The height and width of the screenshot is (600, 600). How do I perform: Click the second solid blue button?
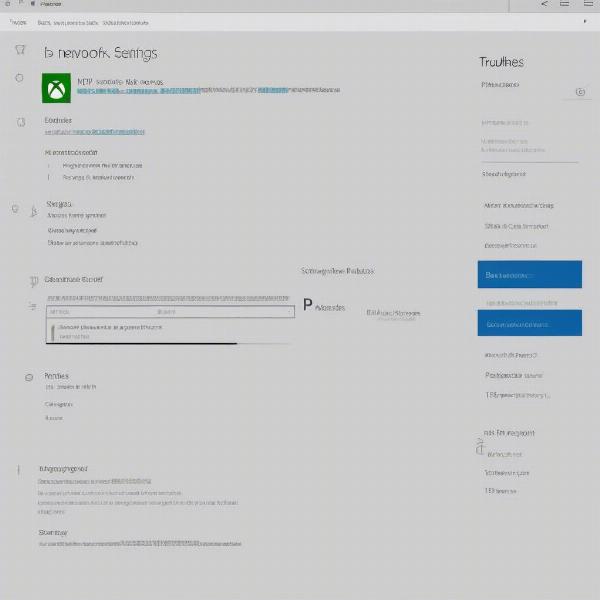[x=530, y=323]
